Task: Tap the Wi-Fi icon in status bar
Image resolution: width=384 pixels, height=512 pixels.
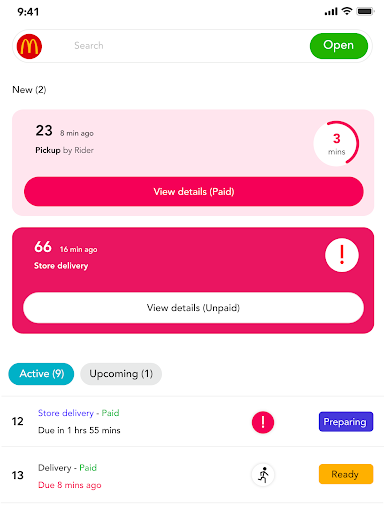Action: pos(347,11)
